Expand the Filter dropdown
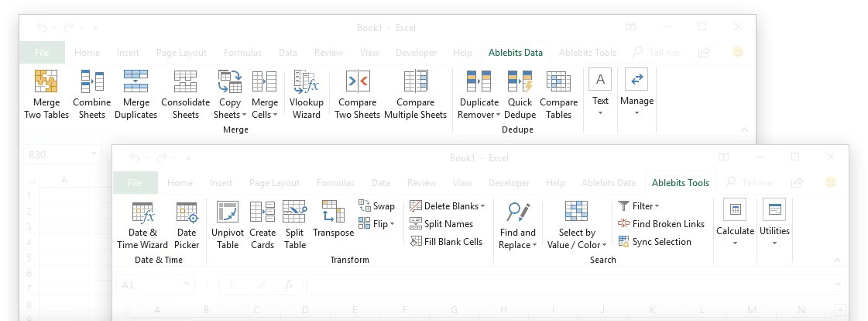Image resolution: width=868 pixels, height=321 pixels. (x=657, y=206)
